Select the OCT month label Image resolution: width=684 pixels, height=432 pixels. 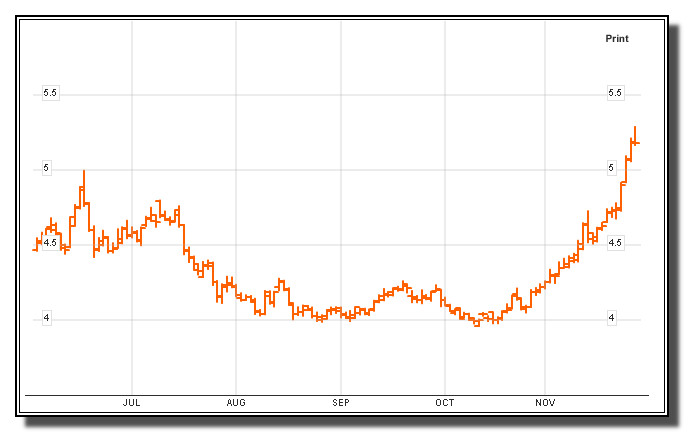click(x=445, y=402)
